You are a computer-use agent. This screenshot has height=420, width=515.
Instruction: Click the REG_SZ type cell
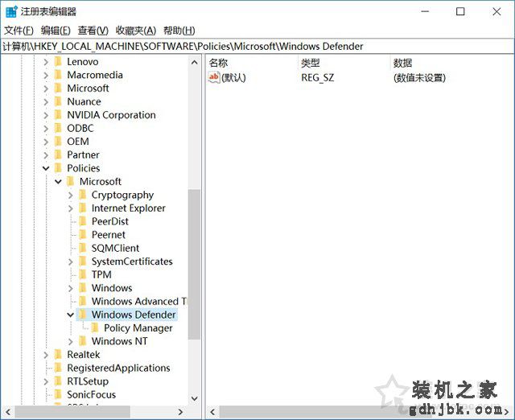317,78
